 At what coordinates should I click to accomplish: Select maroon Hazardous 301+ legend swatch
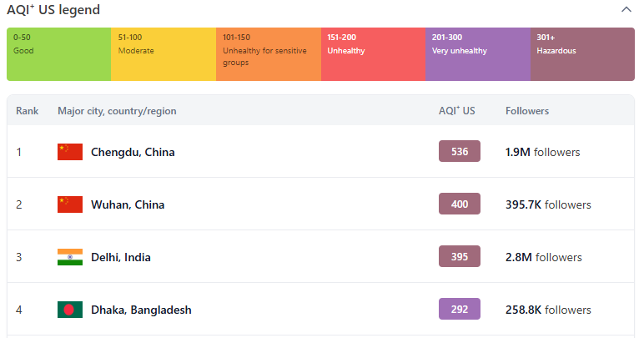(582, 54)
